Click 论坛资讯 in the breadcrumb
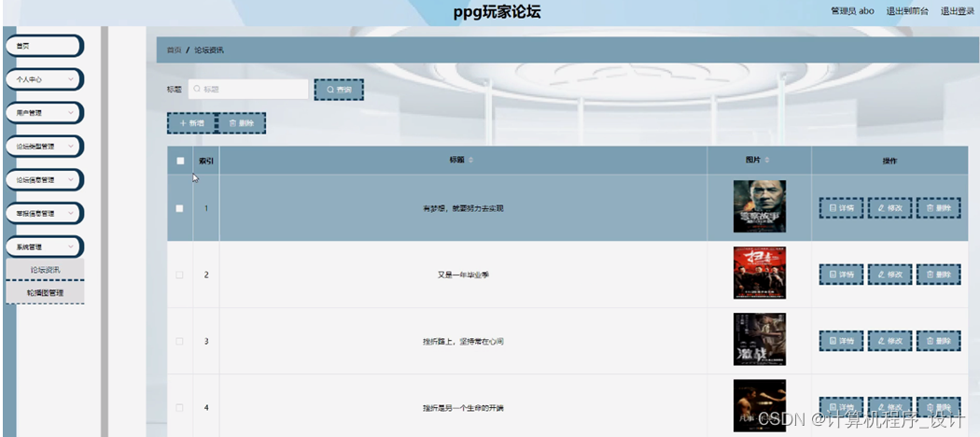This screenshot has height=437, width=980. (x=209, y=50)
